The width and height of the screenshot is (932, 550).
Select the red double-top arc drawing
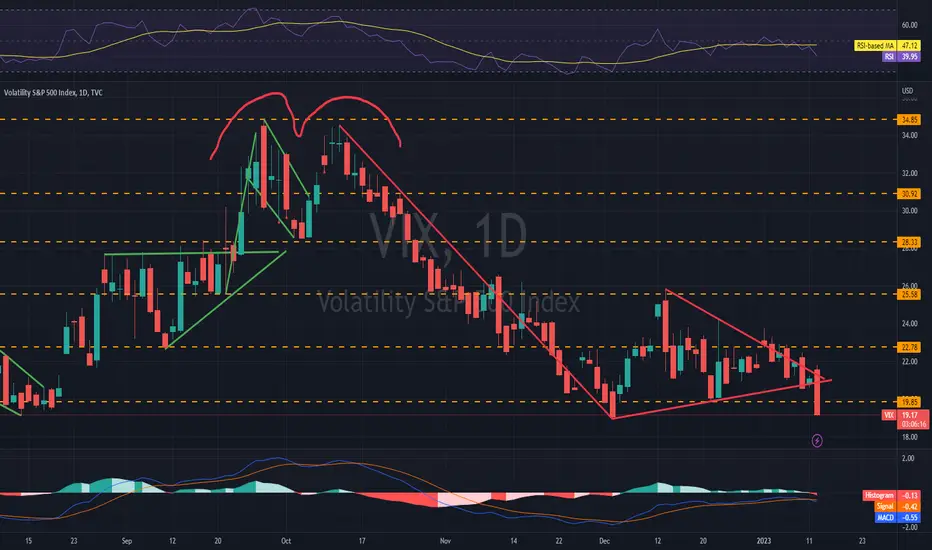point(305,125)
